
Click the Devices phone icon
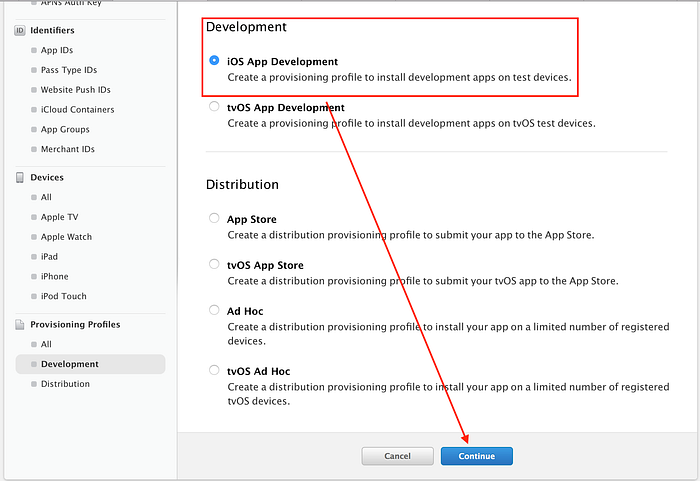click(x=20, y=177)
